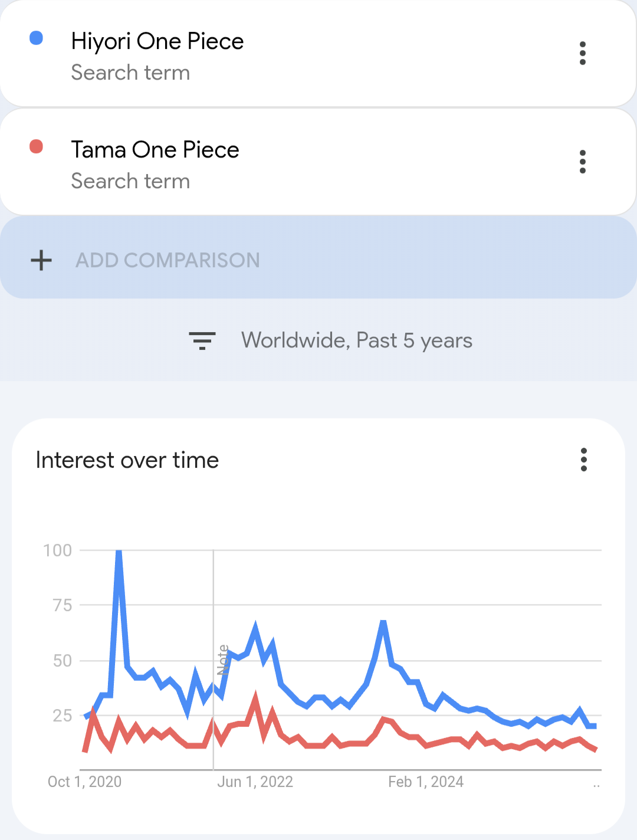Open Interest over time chart options

click(583, 460)
